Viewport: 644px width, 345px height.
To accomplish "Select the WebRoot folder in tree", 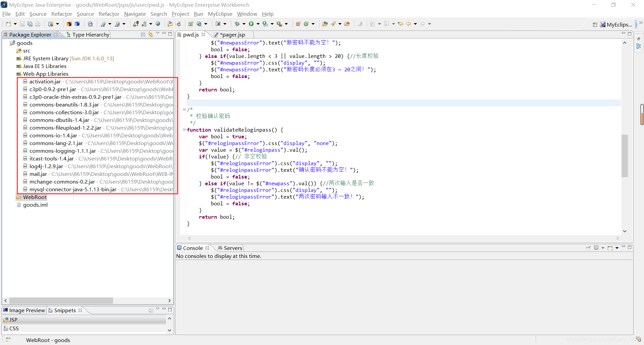I will (32, 197).
